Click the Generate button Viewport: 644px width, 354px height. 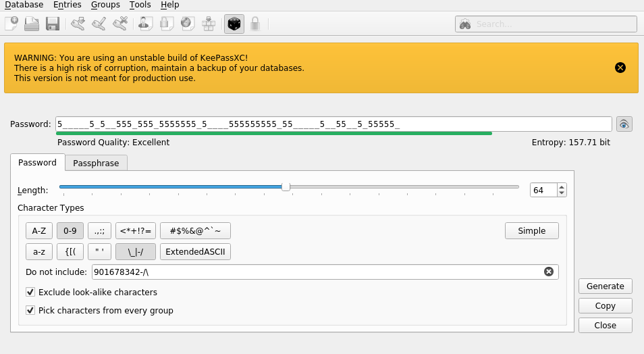click(606, 286)
